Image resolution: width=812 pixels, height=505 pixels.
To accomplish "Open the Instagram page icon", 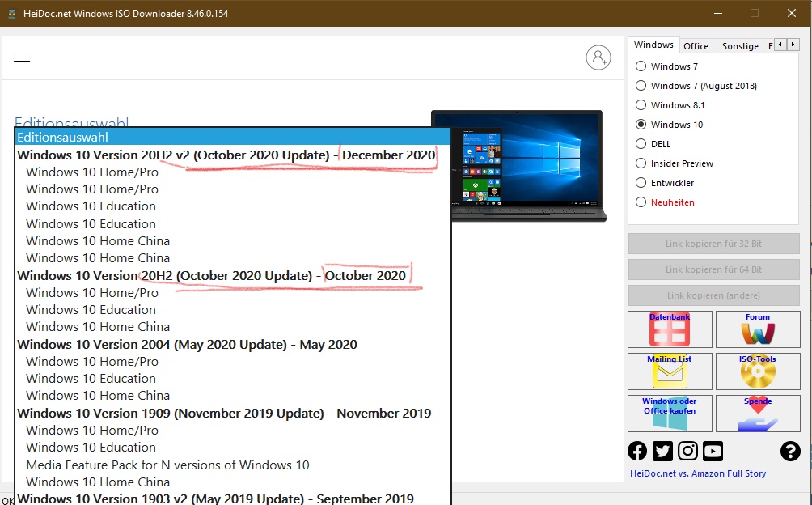I will click(x=687, y=451).
